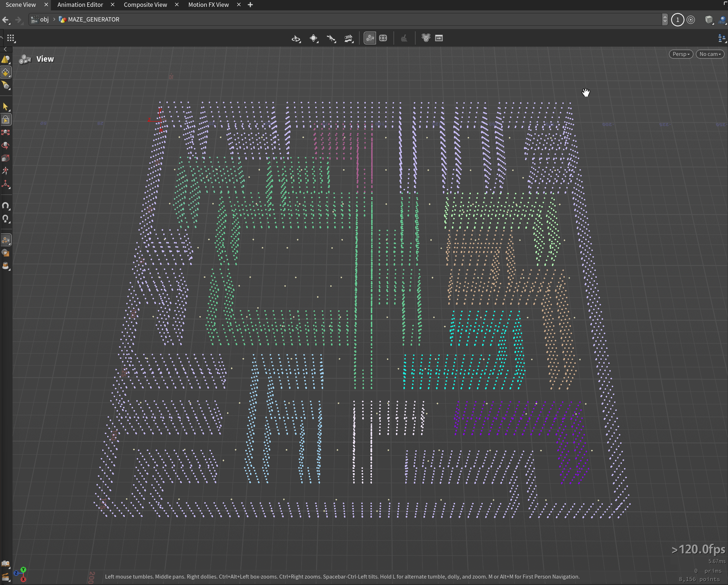Switch to the Animation Editor tab
The image size is (728, 585).
click(80, 5)
